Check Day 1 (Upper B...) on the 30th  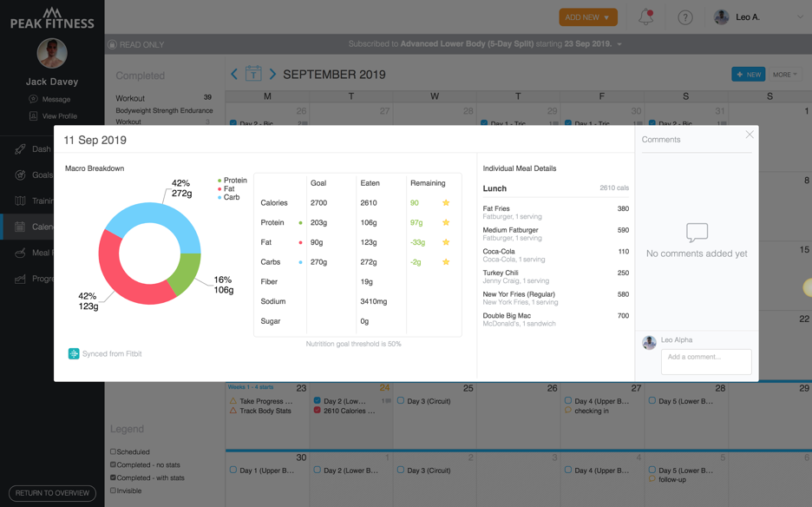pyautogui.click(x=233, y=471)
